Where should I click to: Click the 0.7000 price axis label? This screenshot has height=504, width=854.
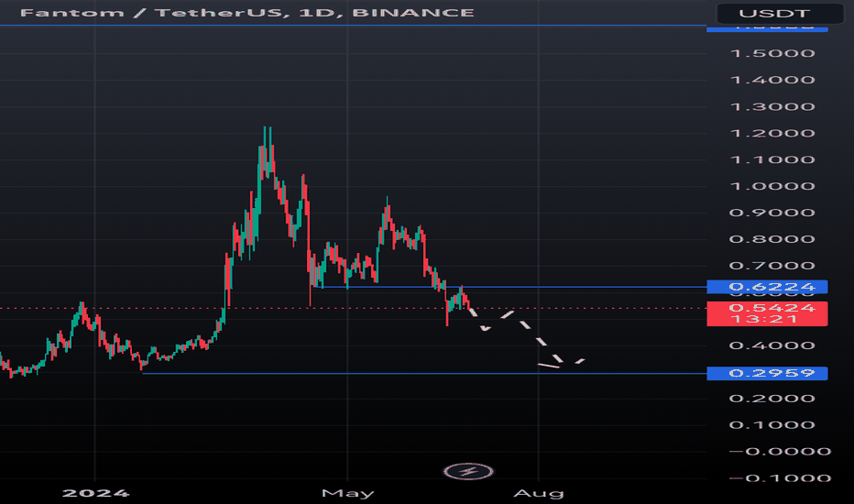pyautogui.click(x=772, y=266)
